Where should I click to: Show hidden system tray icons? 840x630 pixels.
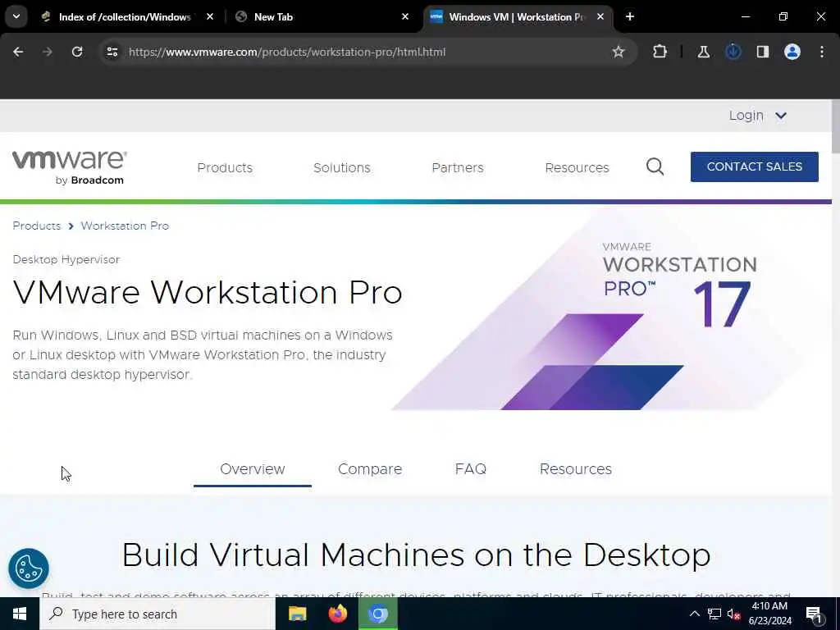pos(694,614)
